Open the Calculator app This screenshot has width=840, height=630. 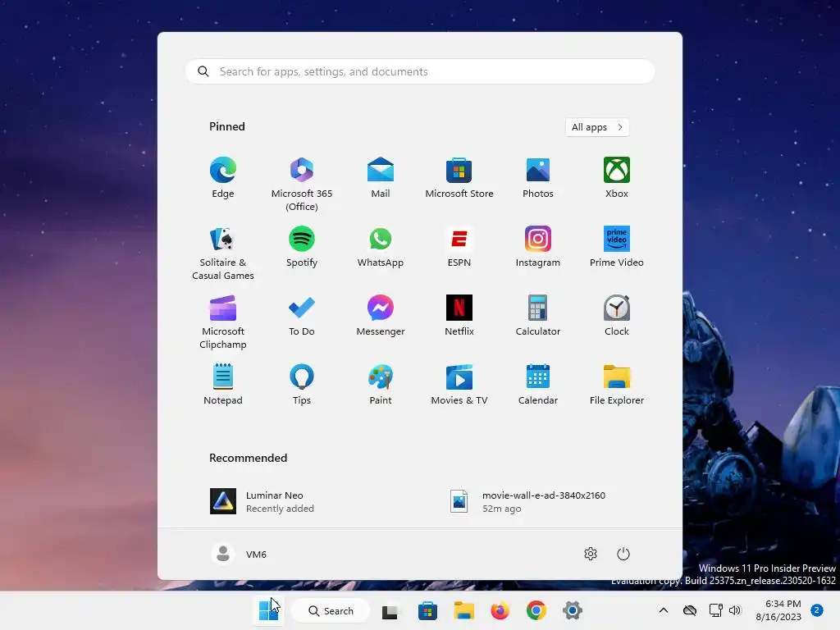pyautogui.click(x=538, y=317)
